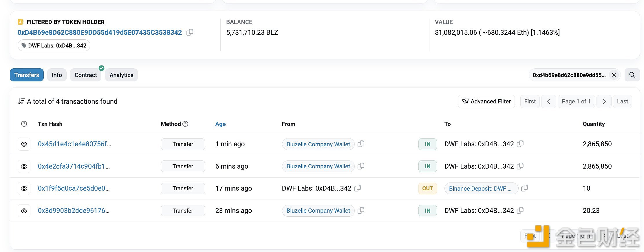The width and height of the screenshot is (644, 252).
Task: Select the balance 5,731,710.23 BLZ
Action: (x=252, y=32)
